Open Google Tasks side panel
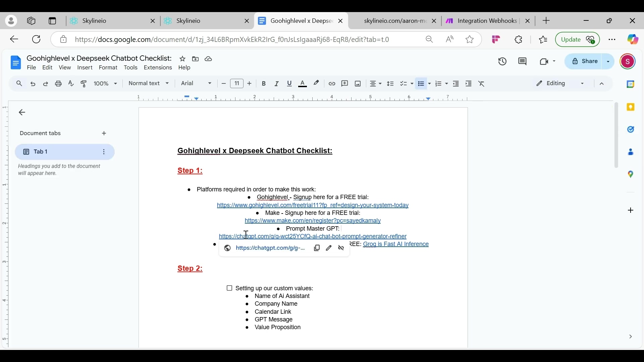644x362 pixels. [631, 129]
